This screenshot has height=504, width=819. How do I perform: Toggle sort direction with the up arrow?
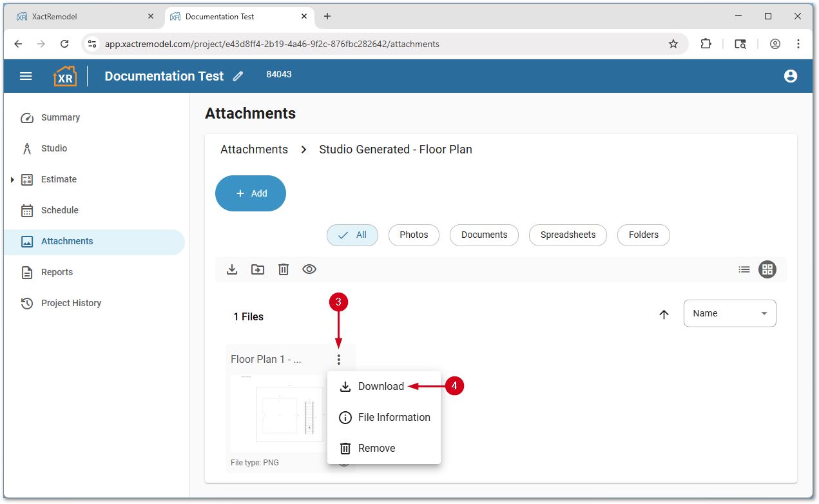click(x=664, y=315)
